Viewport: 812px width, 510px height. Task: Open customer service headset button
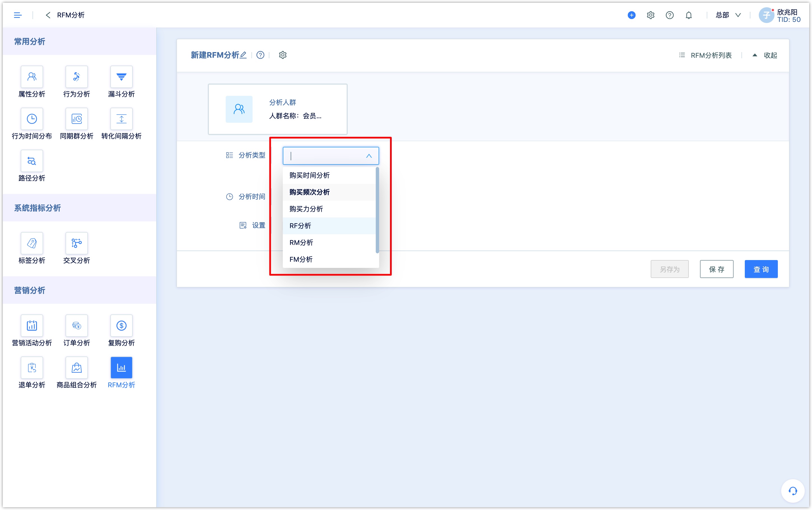click(x=792, y=491)
